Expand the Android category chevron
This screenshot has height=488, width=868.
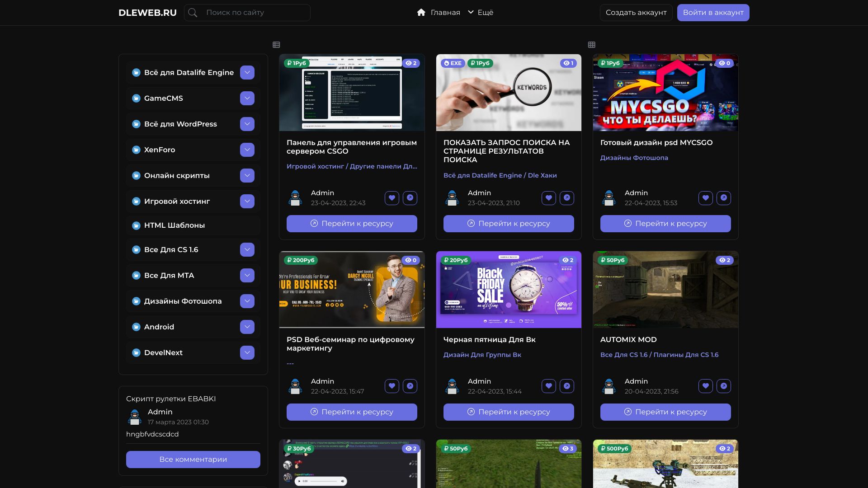coord(247,327)
